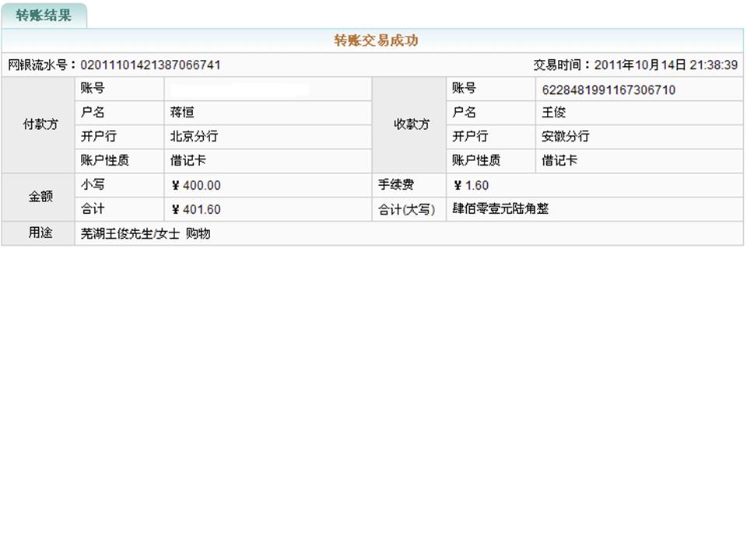Open the 转账结果 tab

tap(44, 16)
